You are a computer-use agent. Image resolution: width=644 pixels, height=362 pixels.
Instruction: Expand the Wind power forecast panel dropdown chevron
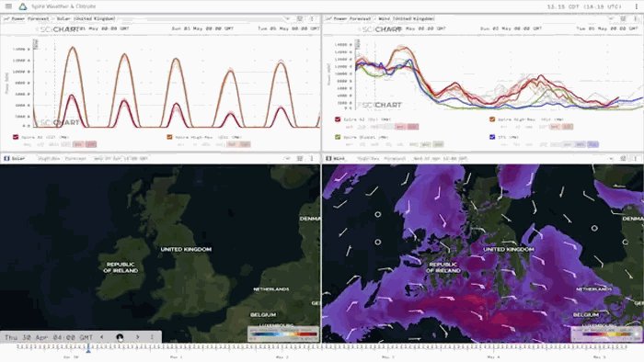click(x=611, y=19)
